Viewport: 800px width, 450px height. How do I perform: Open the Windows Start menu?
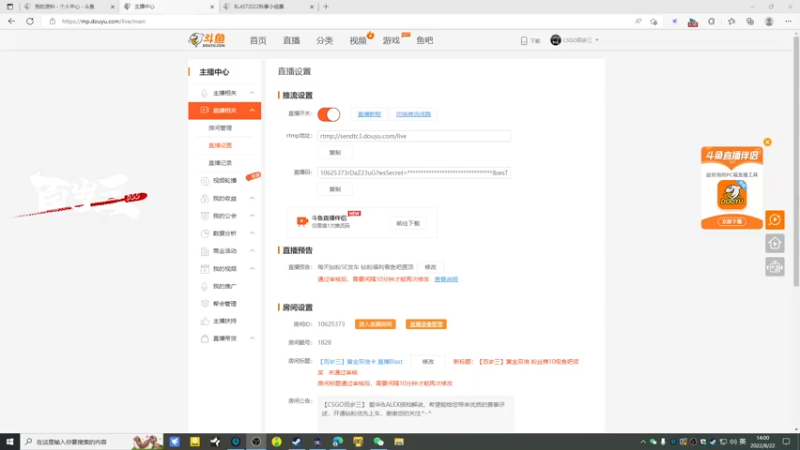(x=10, y=441)
